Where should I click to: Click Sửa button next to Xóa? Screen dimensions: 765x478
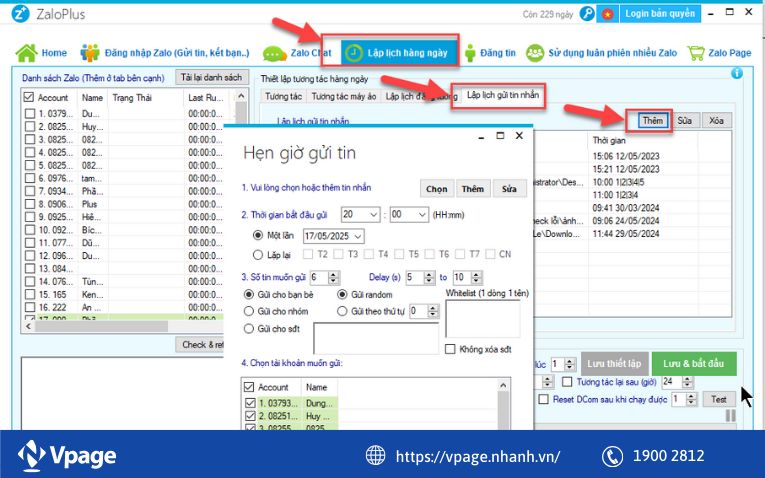coord(684,120)
